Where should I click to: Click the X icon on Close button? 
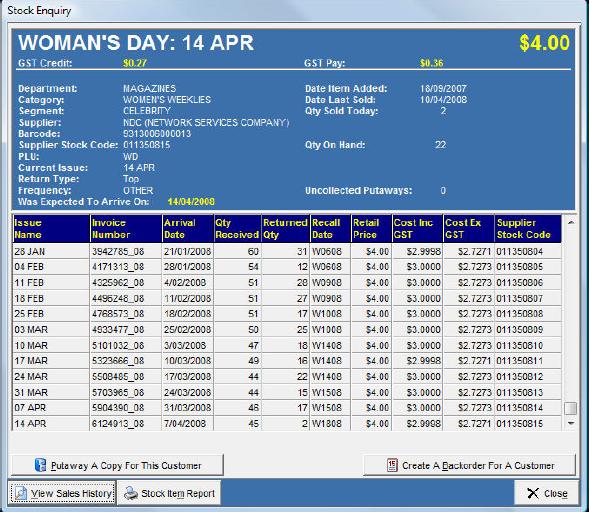(x=533, y=493)
